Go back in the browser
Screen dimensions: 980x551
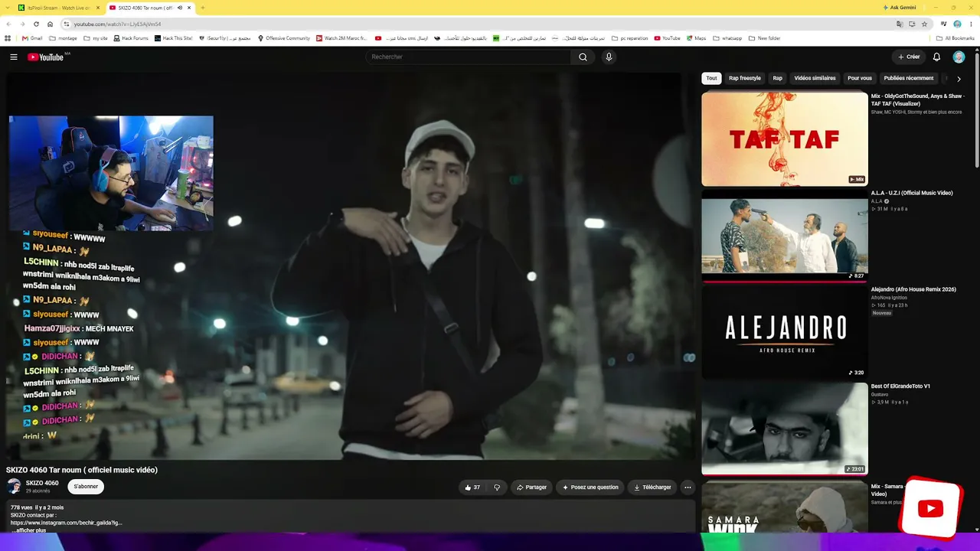[8, 24]
